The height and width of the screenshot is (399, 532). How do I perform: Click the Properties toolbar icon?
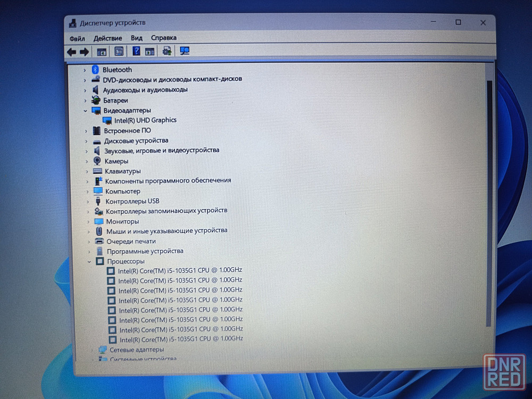pos(119,52)
